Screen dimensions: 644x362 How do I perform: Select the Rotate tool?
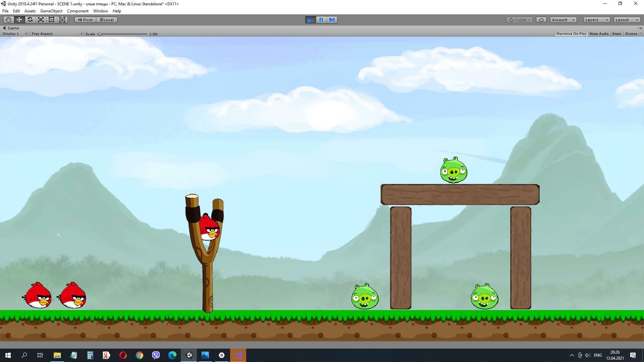[x=30, y=20]
